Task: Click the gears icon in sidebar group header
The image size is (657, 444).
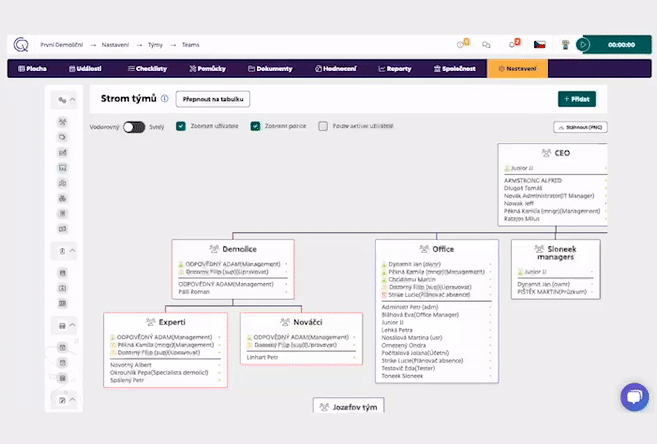Action: [x=62, y=100]
